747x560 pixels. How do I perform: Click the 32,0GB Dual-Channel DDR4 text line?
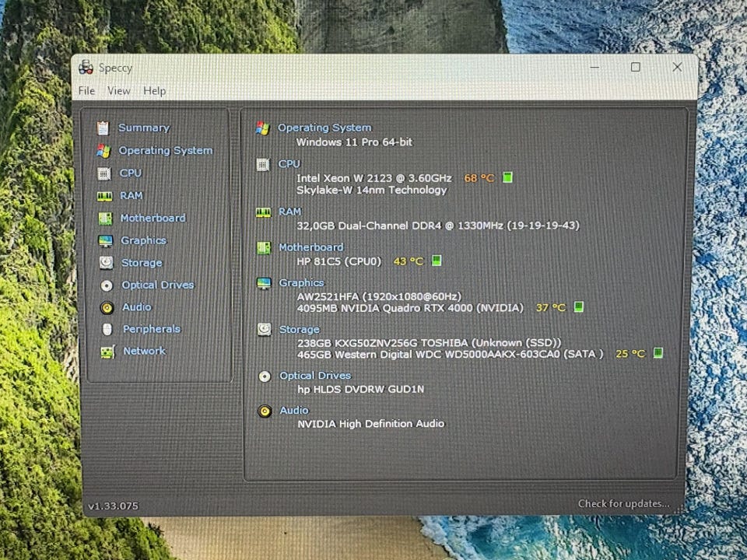point(438,226)
